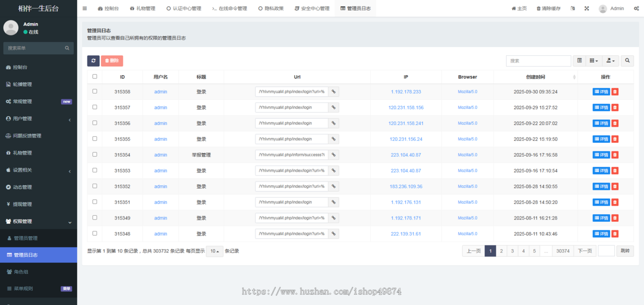Delete log row 315352 with trash icon
The width and height of the screenshot is (644, 305).
tap(615, 186)
